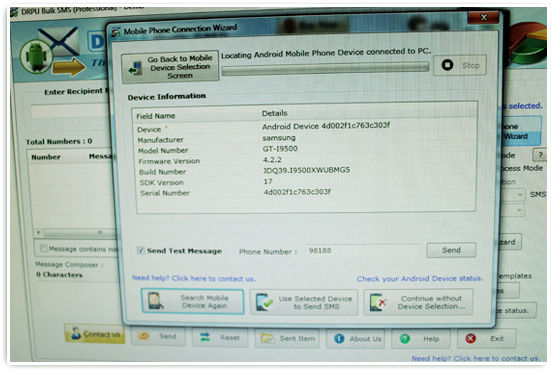The image size is (555, 370).
Task: Expand the lower dropdown below SMS combo
Action: [x=519, y=210]
